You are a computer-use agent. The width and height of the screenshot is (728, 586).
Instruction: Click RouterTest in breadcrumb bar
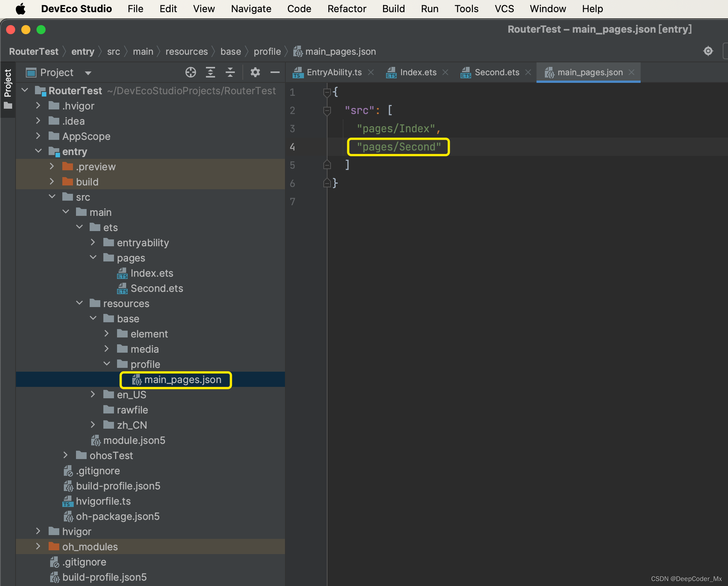[34, 51]
